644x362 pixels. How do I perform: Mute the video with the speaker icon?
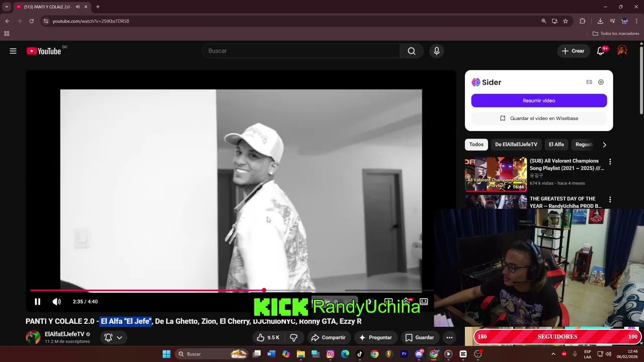(x=56, y=302)
